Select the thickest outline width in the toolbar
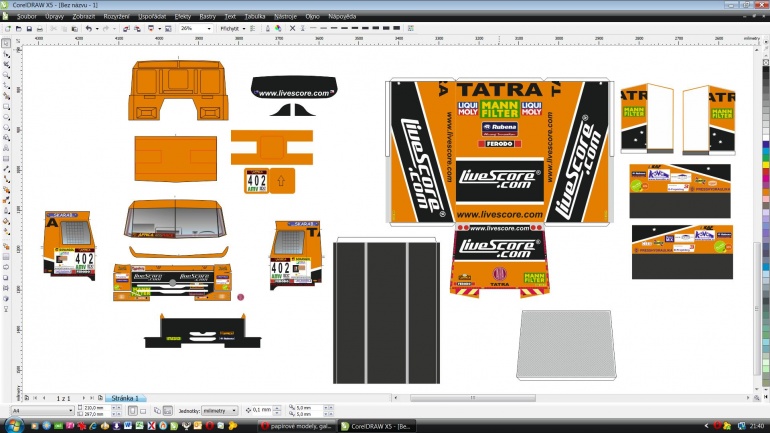The image size is (770, 433). [x=397, y=28]
